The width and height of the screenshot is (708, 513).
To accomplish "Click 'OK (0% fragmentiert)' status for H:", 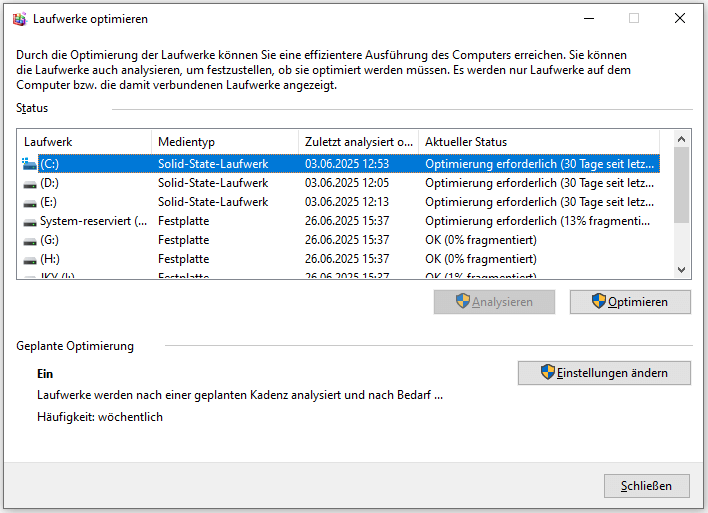I will coord(481,259).
